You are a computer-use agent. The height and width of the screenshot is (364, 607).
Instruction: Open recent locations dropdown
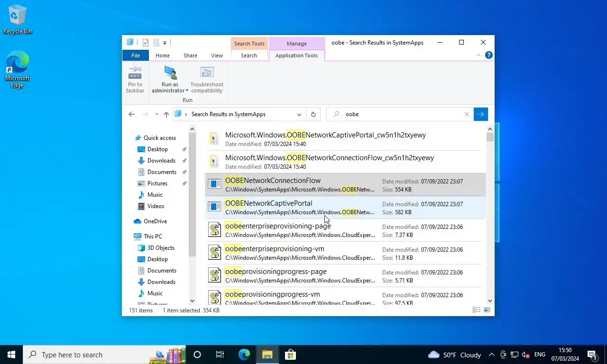[156, 114]
